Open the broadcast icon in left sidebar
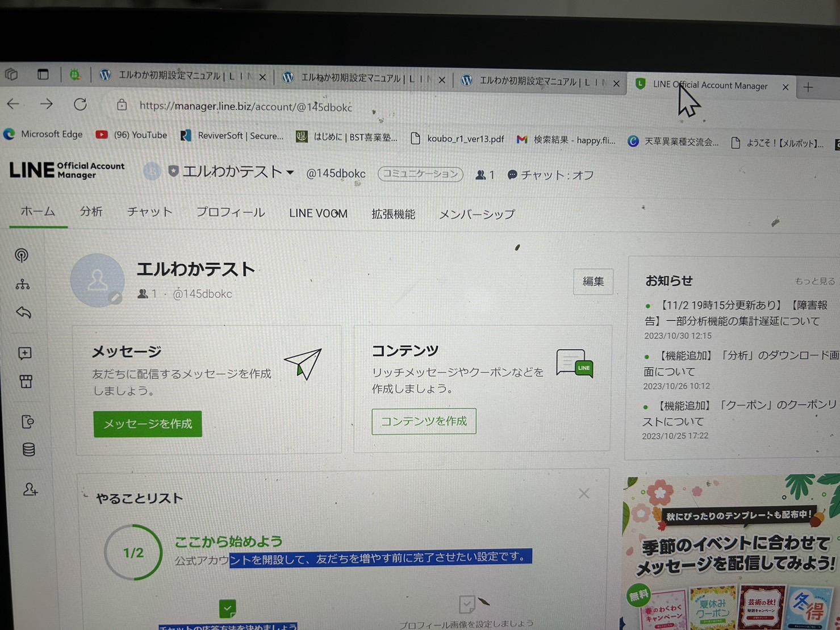 [x=22, y=256]
